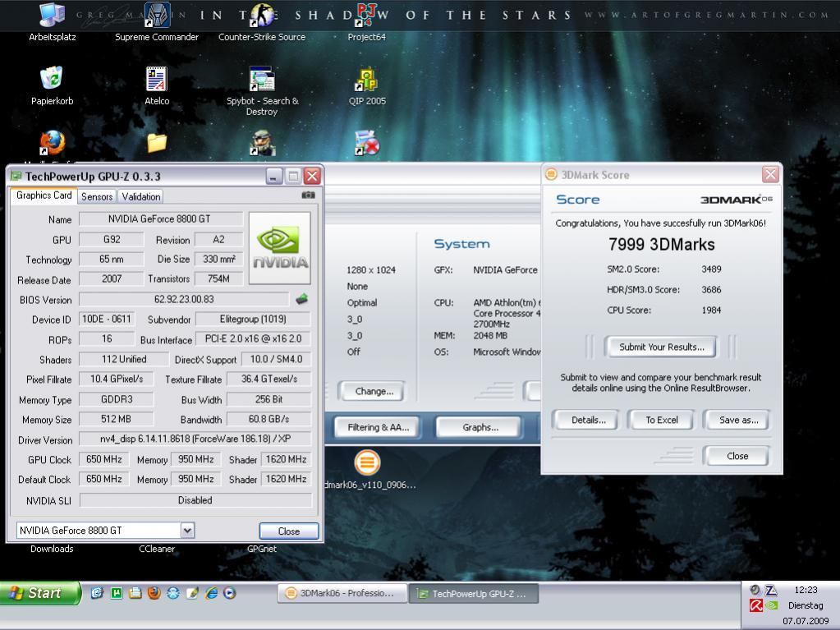Click Internet Explorer icon in quick launch
This screenshot has height=630, width=840.
click(212, 593)
